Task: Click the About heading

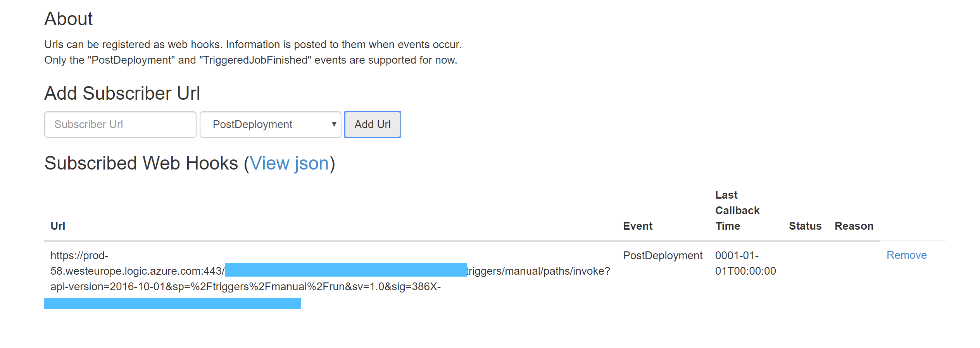Action: (69, 19)
